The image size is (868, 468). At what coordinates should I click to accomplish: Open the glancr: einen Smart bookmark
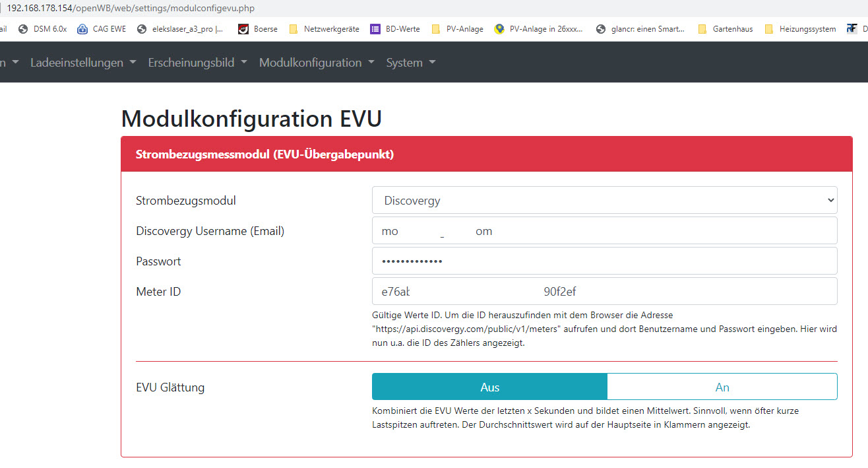pyautogui.click(x=640, y=29)
